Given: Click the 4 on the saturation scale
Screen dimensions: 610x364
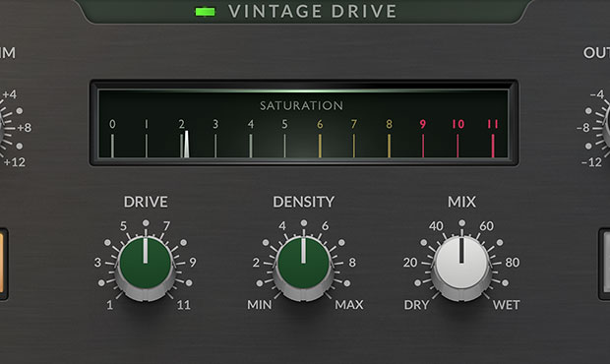Looking at the screenshot, I should click(x=251, y=124).
